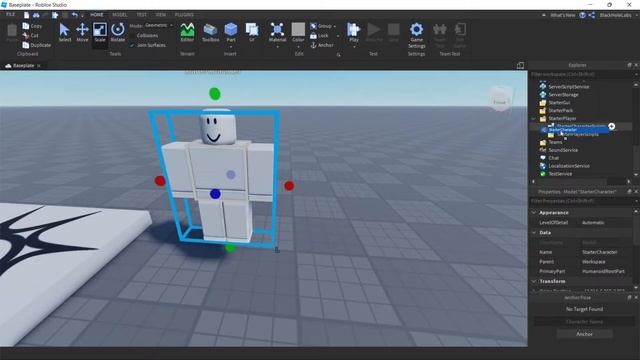
Task: Open the Part dropdown arrow
Action: [x=231, y=47]
